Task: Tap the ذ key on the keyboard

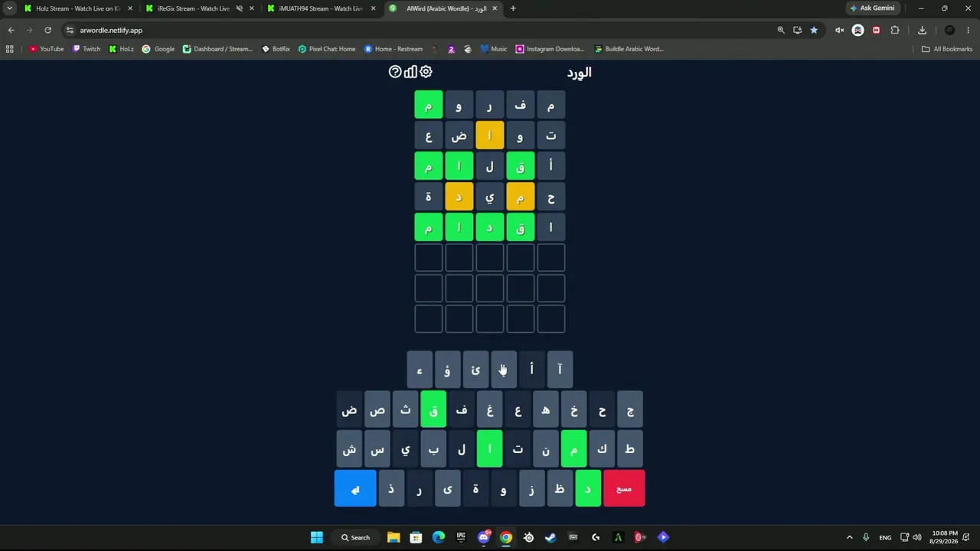Action: pyautogui.click(x=391, y=488)
